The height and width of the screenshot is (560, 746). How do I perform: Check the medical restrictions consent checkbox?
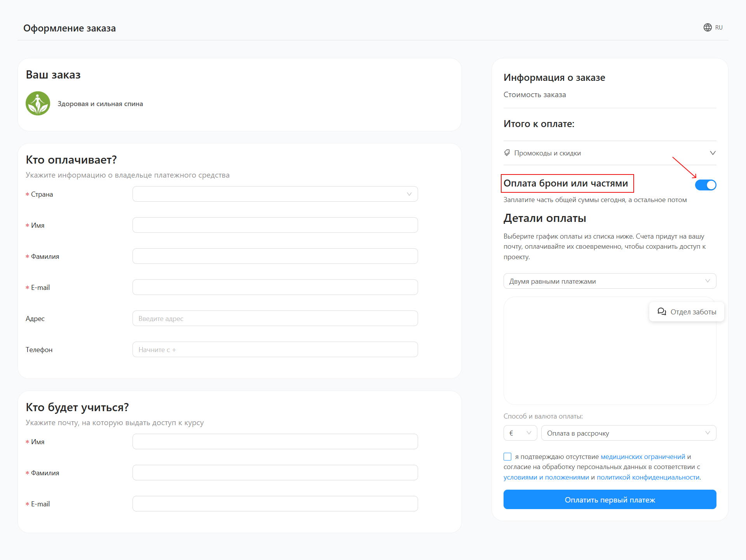[507, 457]
